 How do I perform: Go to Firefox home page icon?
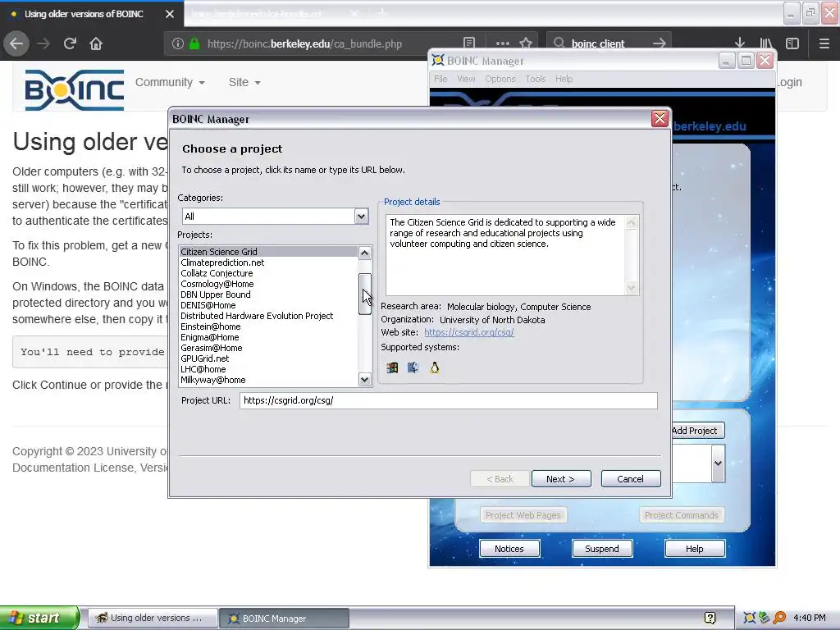tap(96, 43)
